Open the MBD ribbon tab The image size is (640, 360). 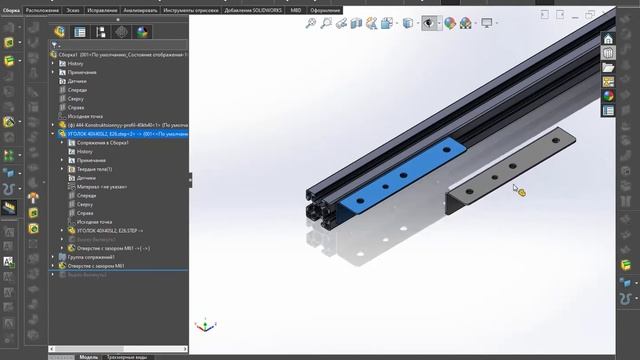(x=296, y=10)
